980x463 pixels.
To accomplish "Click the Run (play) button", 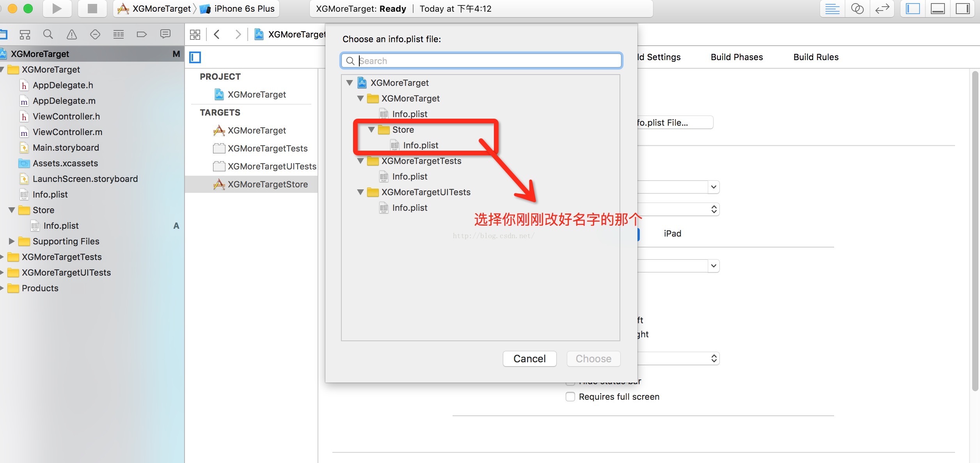I will click(x=57, y=9).
